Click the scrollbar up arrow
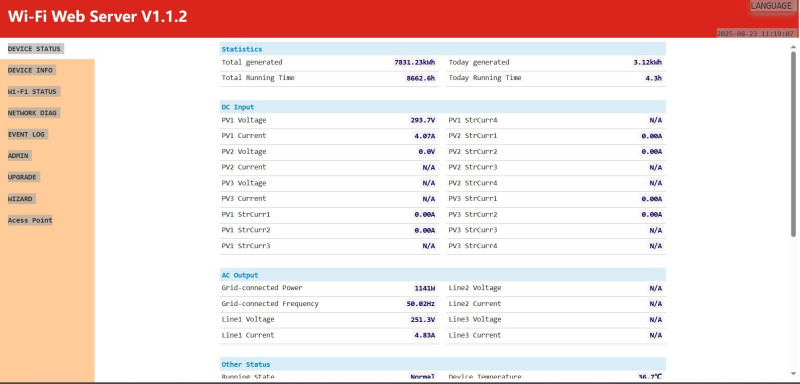Viewport: 800px width, 384px height. 793,46
